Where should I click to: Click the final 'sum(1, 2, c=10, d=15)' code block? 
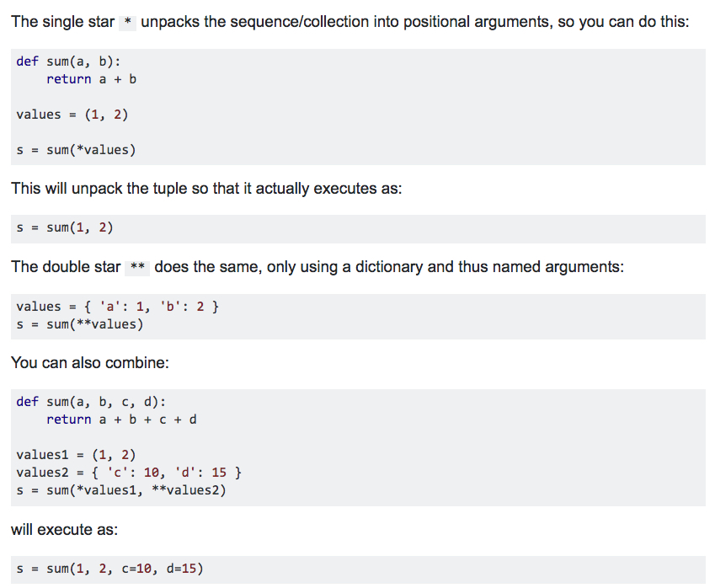click(x=358, y=569)
